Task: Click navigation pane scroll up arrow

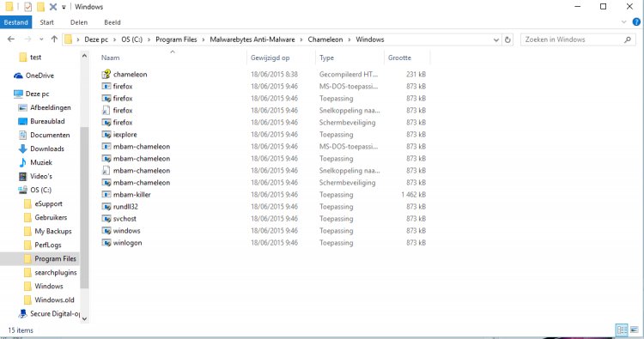Action: [84, 56]
